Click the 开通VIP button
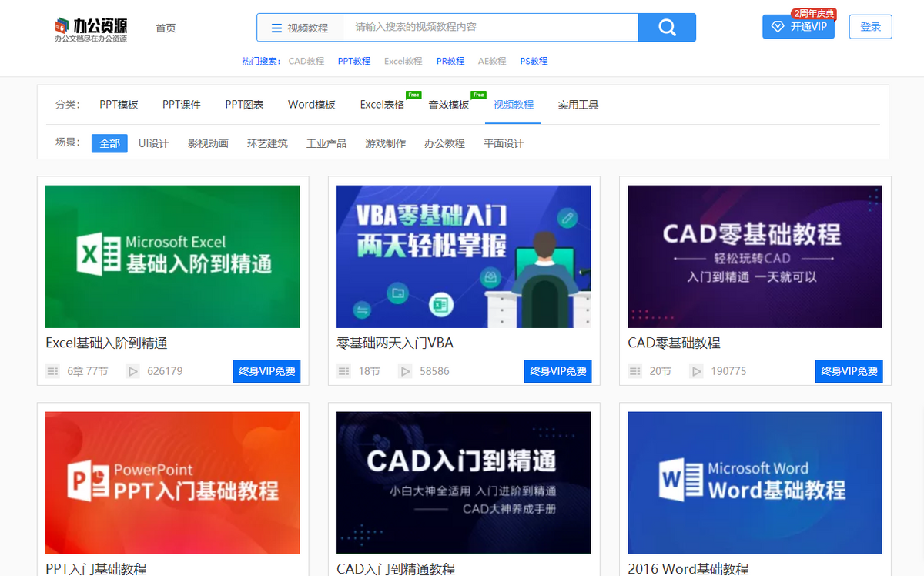Image resolution: width=924 pixels, height=576 pixels. (798, 27)
